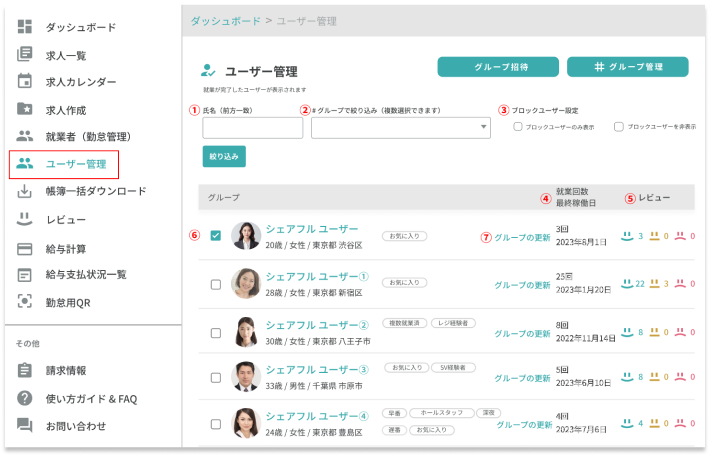This screenshot has width=710, height=460.
Task: Enable ブロックユーザーのみ表示 checkbox
Action: (x=517, y=127)
